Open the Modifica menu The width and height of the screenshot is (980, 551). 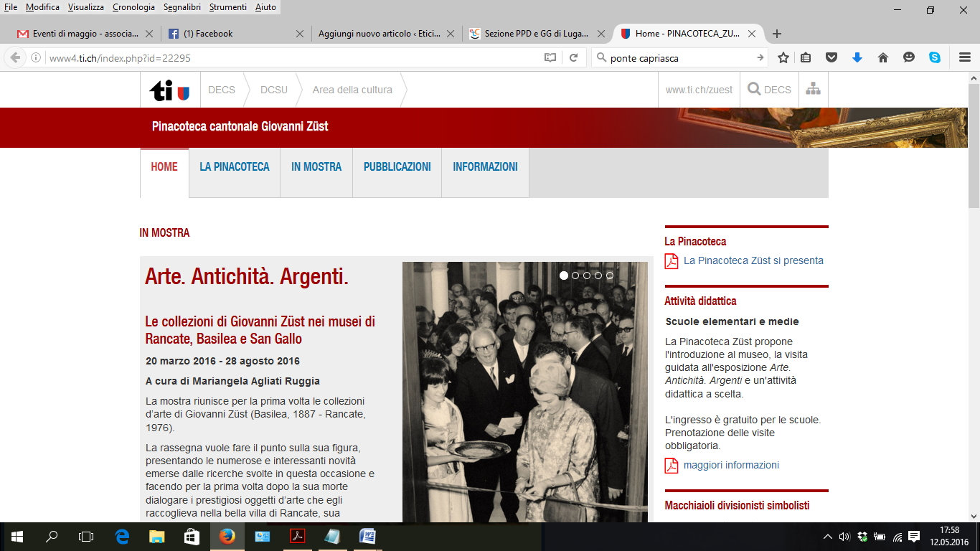point(42,7)
